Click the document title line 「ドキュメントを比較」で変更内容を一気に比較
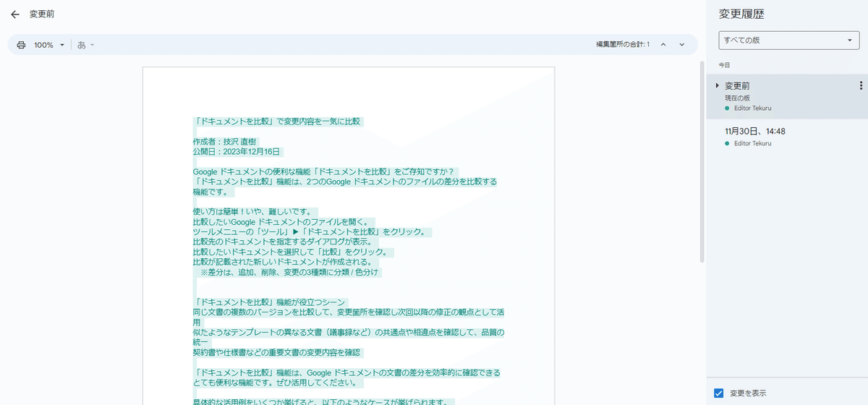Image resolution: width=868 pixels, height=405 pixels. click(x=278, y=121)
